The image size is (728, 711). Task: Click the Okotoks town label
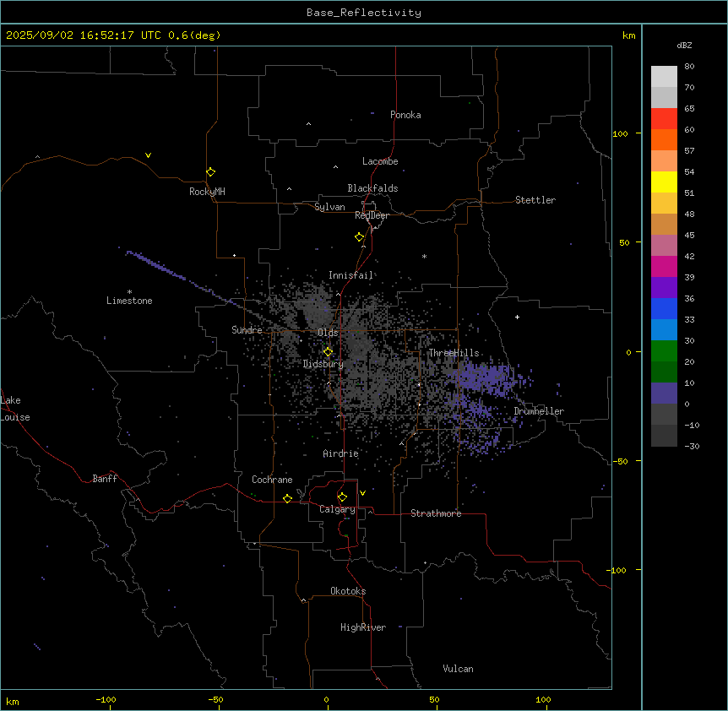[348, 591]
